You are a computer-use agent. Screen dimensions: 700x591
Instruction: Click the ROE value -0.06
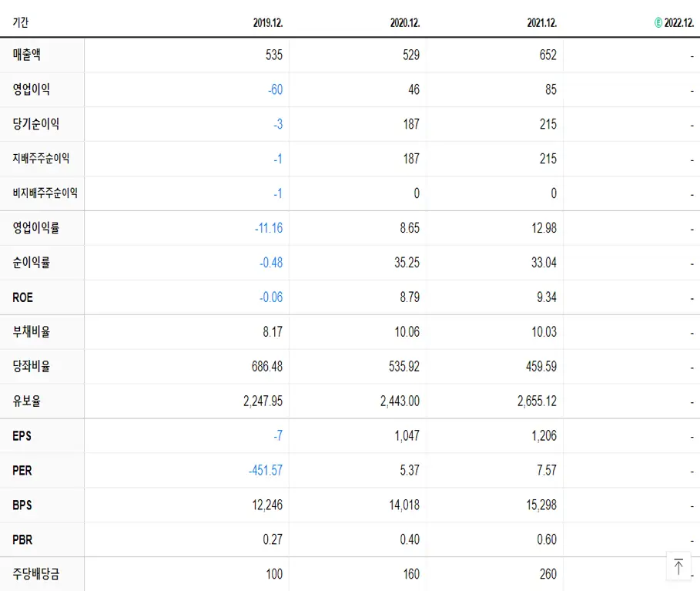click(x=271, y=297)
